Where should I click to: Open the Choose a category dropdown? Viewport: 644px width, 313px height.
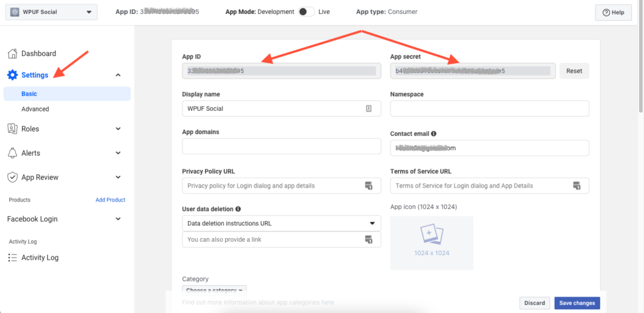point(214,290)
